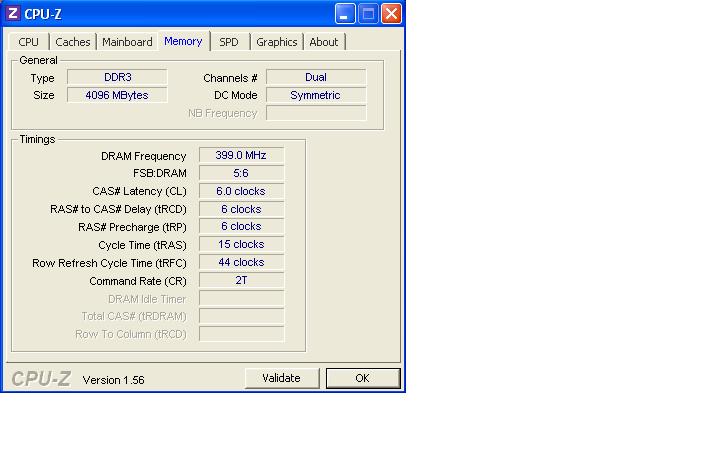Click the Dual channels value
720x450 pixels.
[316, 77]
